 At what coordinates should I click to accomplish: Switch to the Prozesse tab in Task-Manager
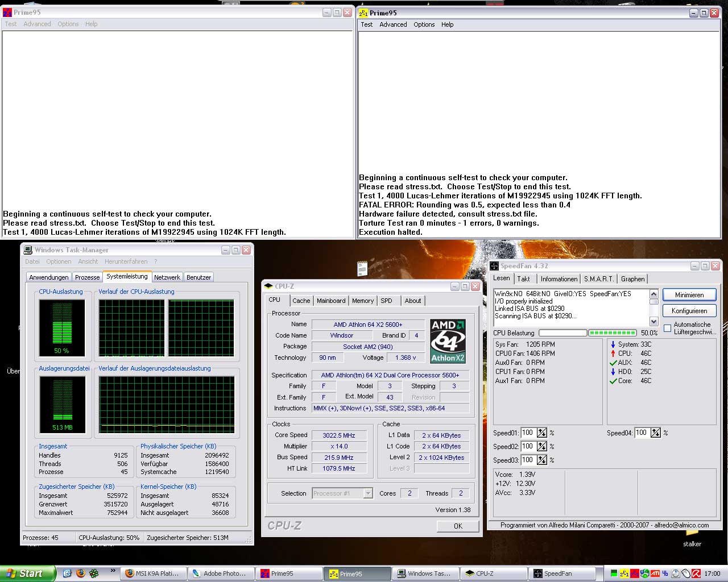pos(88,277)
